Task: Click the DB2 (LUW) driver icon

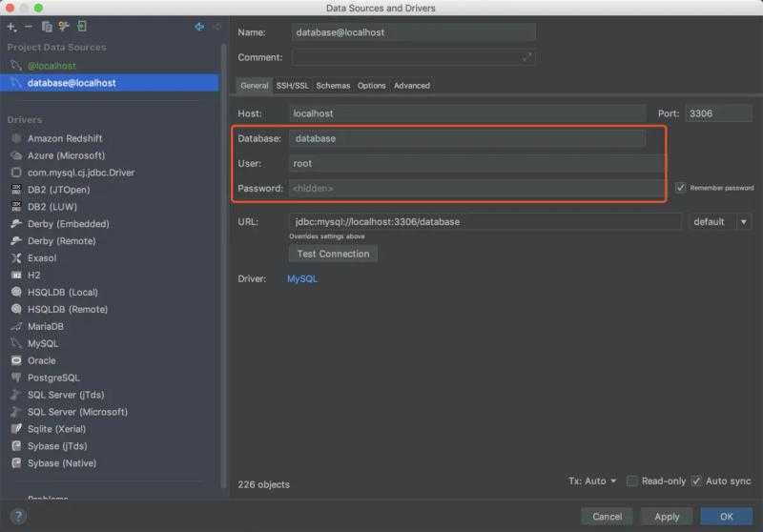Action: point(16,207)
